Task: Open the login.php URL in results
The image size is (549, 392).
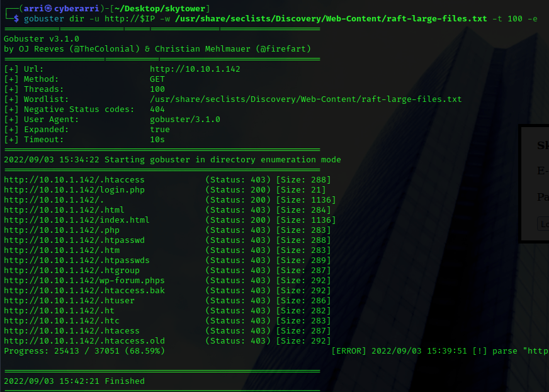Action: [74, 190]
